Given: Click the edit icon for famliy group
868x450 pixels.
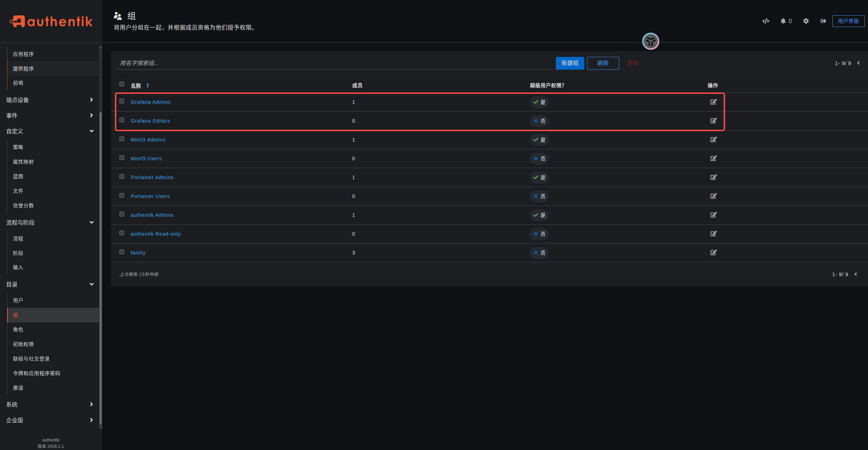Looking at the screenshot, I should point(713,253).
